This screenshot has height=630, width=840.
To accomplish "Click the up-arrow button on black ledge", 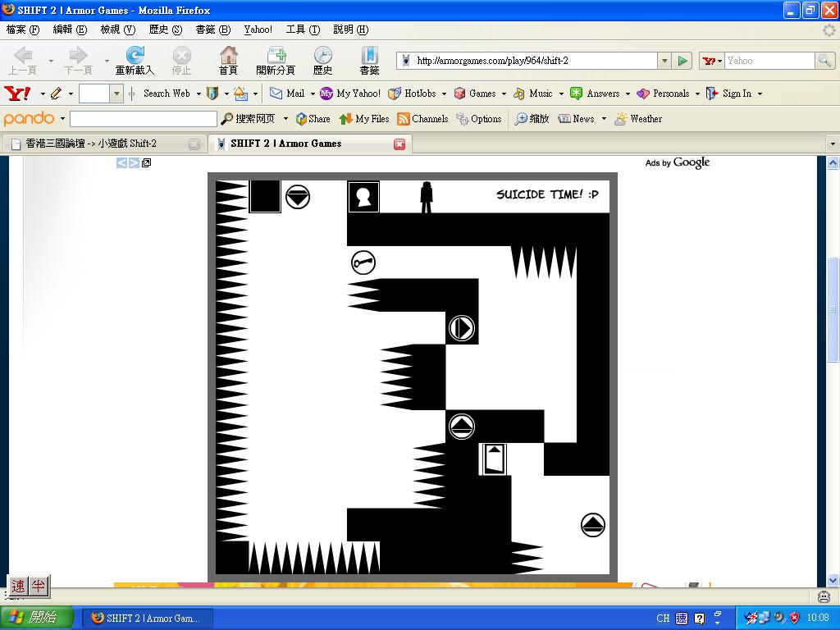I will (x=462, y=427).
